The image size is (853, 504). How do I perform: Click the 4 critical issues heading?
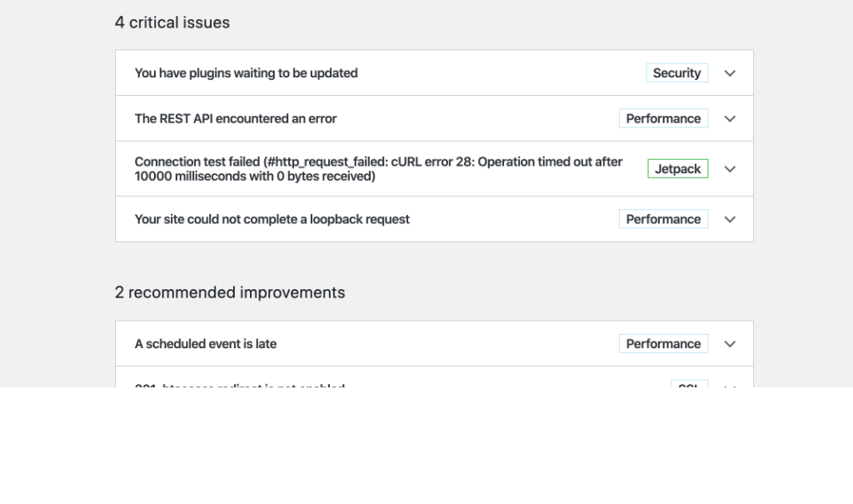tap(172, 22)
